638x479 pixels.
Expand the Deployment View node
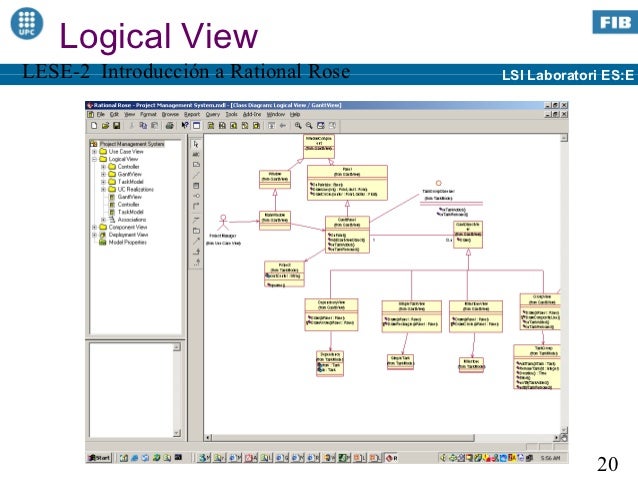point(94,235)
